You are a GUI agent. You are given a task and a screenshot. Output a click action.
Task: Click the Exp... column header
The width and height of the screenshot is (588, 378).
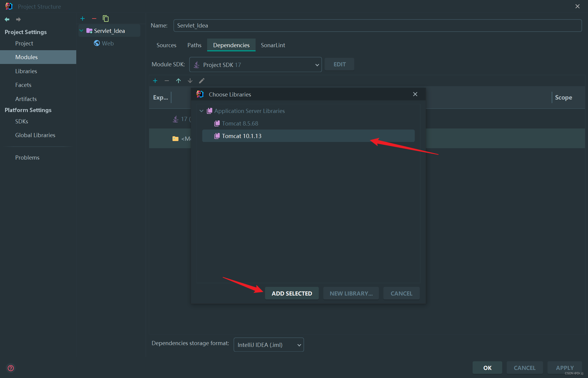tap(161, 97)
